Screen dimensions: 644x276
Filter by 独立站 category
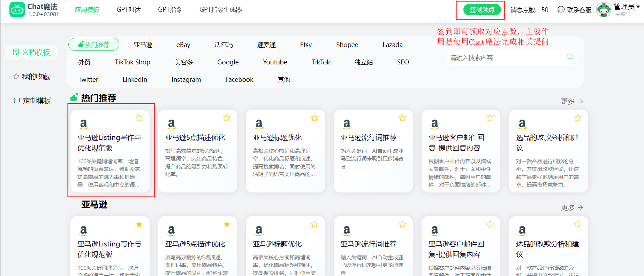click(364, 62)
